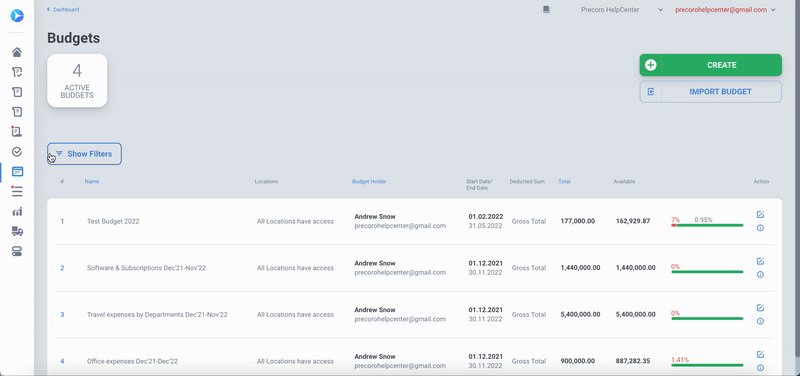The image size is (800, 376).
Task: Sort by the Total column header
Action: [564, 182]
